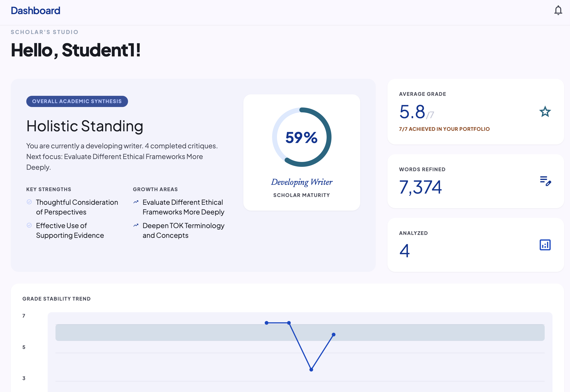570x392 pixels.
Task: Click the star icon in Average Grade card
Action: (x=545, y=112)
